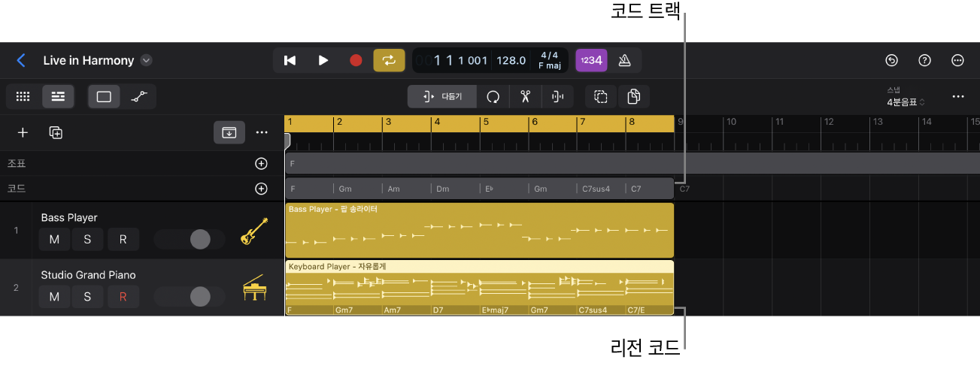The width and height of the screenshot is (980, 366).
Task: Select the Keyboard Player 자유롭게 region
Action: (x=480, y=288)
